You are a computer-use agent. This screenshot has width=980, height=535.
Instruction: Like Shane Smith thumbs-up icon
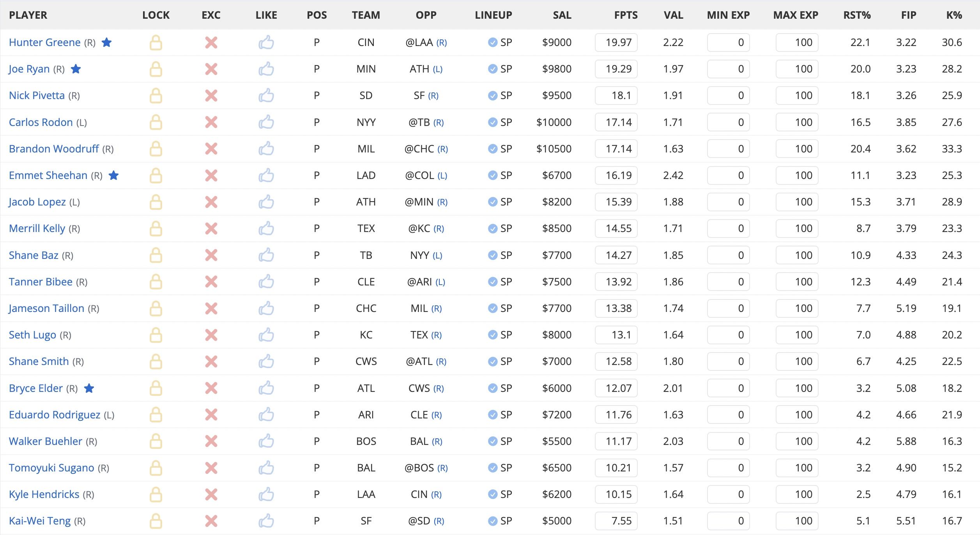[266, 361]
